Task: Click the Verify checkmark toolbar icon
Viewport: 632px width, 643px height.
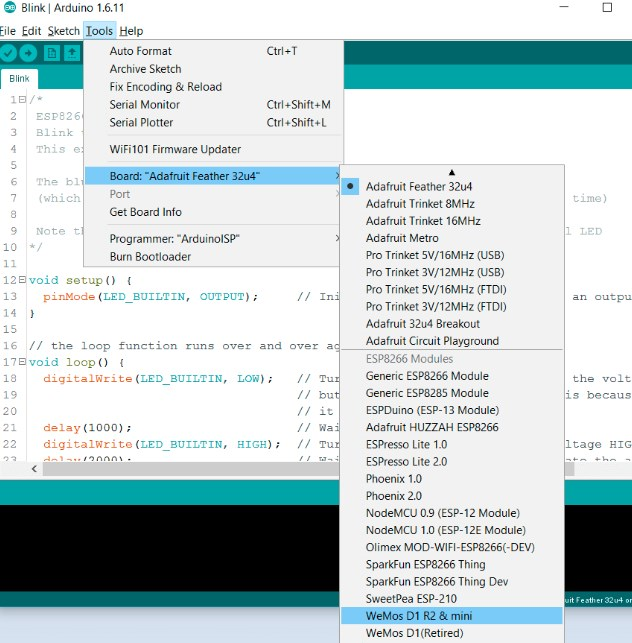Action: point(8,53)
